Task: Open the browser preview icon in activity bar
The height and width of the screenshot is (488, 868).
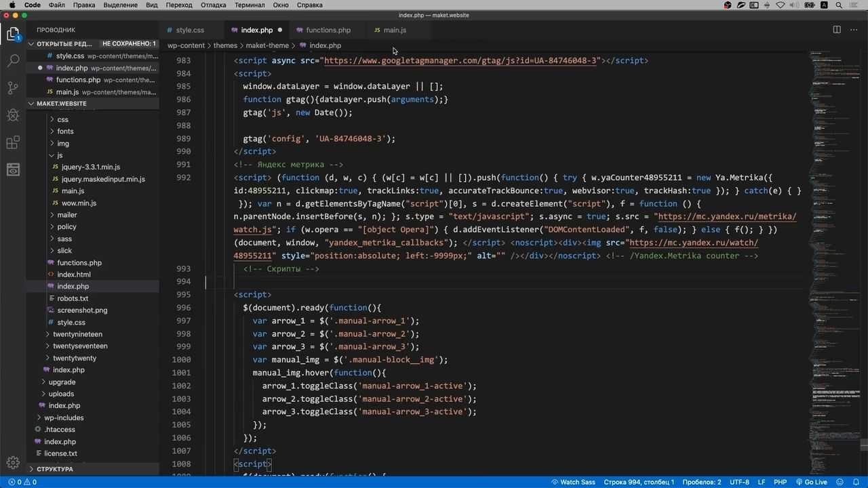Action: click(13, 169)
